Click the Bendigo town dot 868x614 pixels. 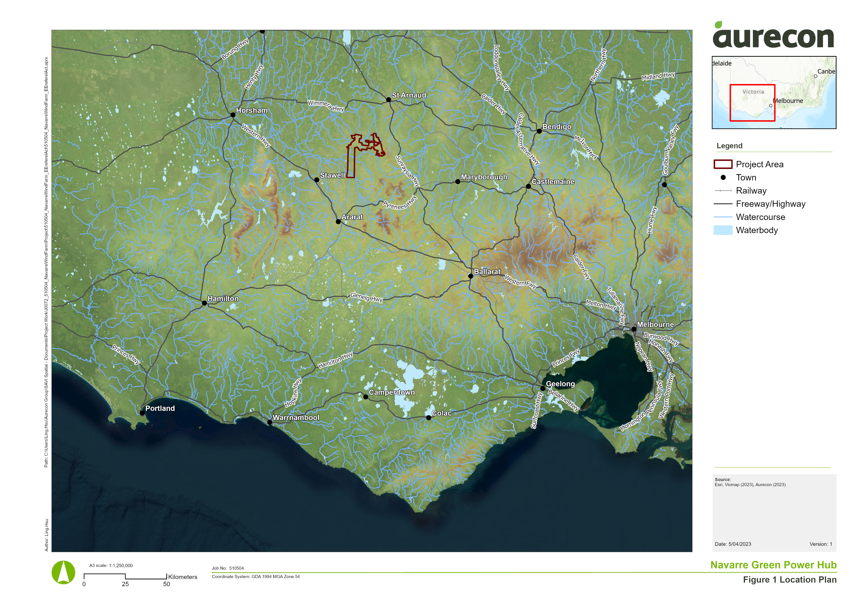pos(539,131)
